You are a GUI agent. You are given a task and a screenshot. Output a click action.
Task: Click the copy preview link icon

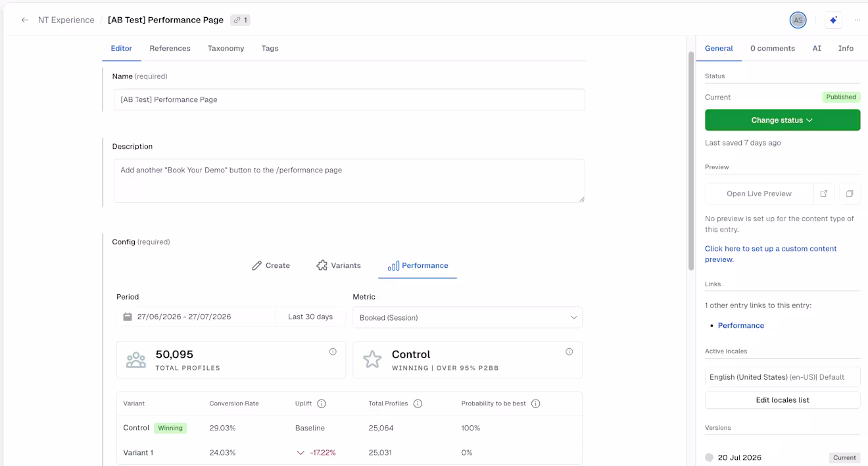pyautogui.click(x=850, y=194)
